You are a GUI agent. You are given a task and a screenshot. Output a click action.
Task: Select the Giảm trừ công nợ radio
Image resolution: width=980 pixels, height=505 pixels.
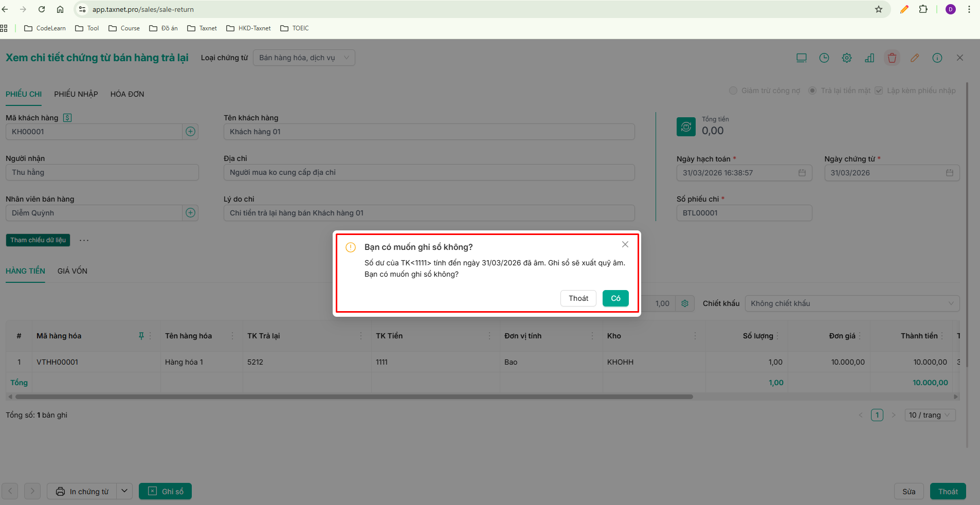point(733,91)
